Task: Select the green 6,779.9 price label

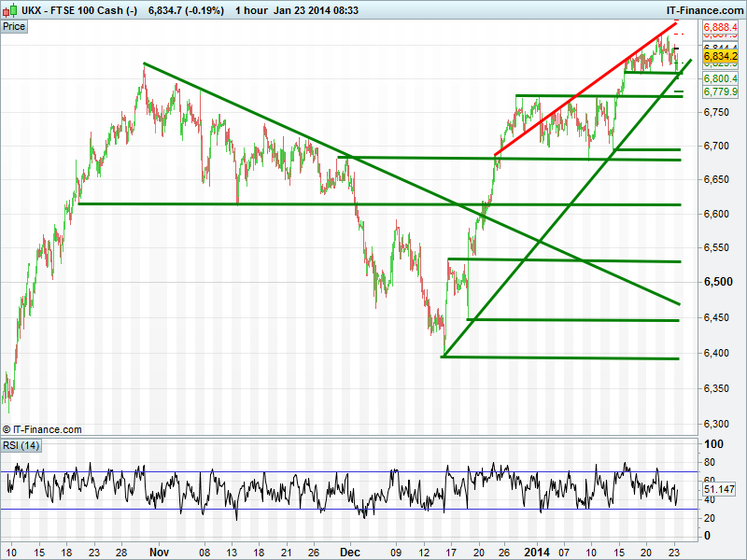Action: (x=720, y=91)
